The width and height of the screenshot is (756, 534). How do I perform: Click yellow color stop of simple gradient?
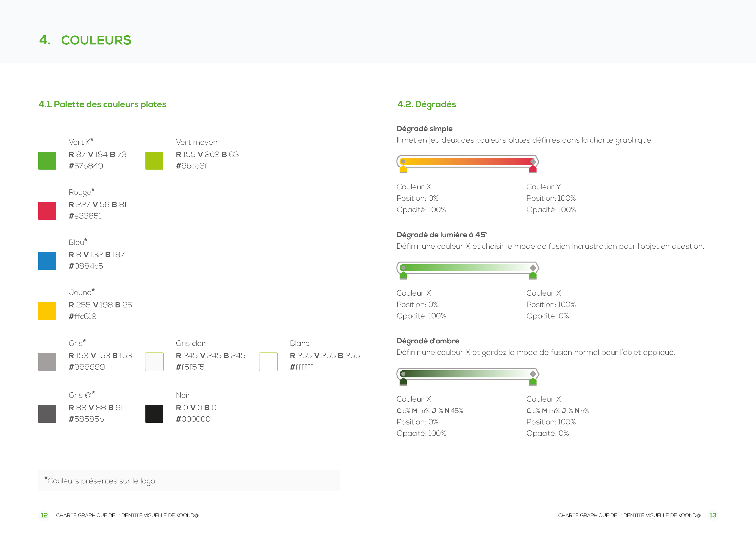click(x=403, y=170)
